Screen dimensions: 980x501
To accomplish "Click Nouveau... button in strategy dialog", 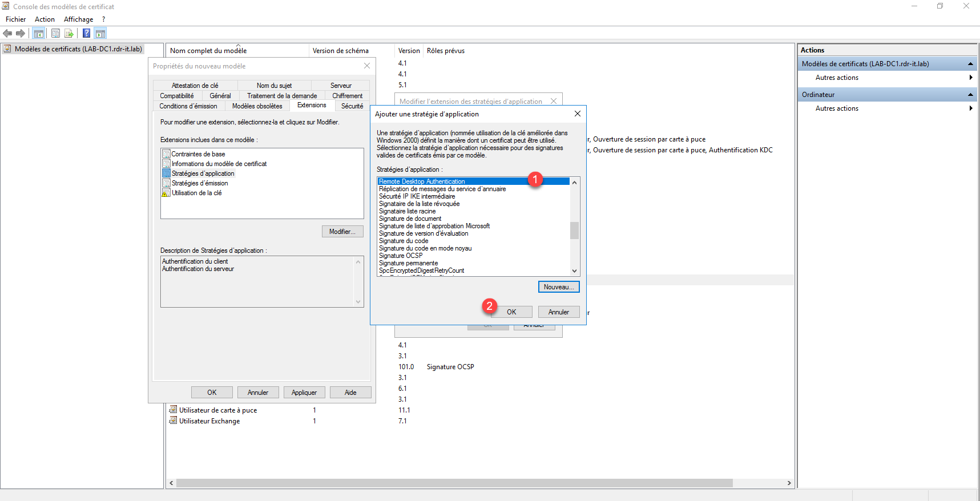I will coord(558,287).
